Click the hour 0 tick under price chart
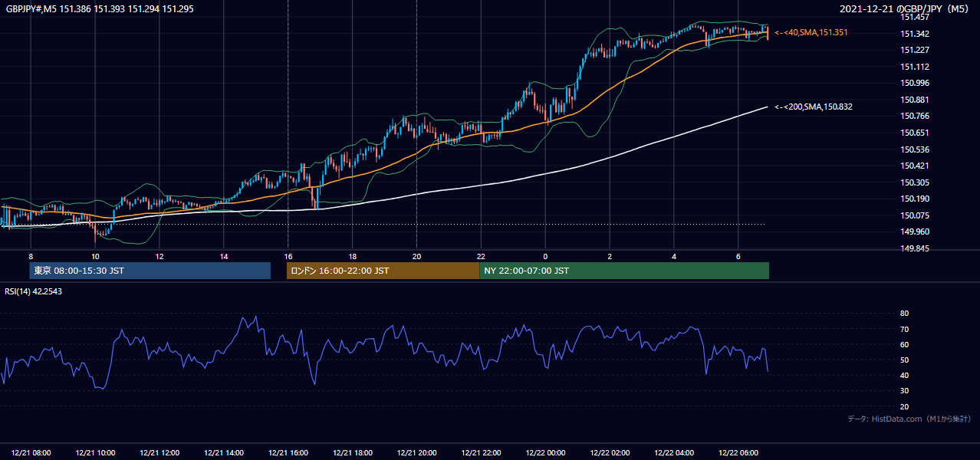 click(x=545, y=256)
